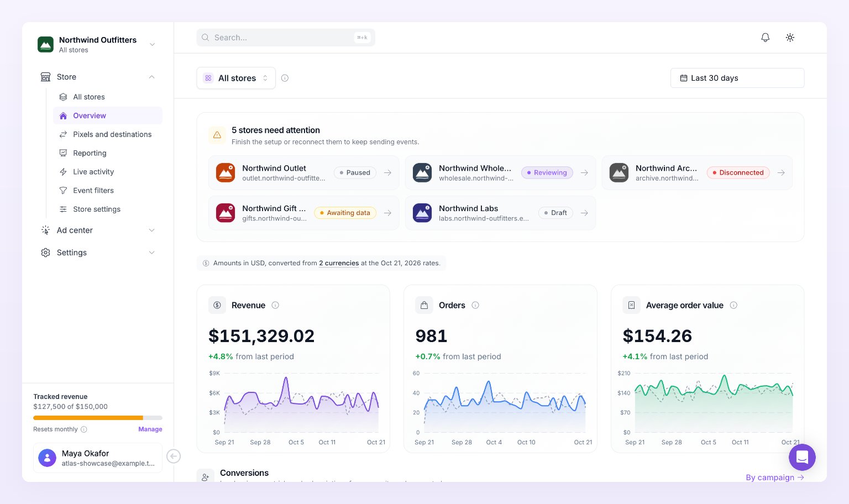Toggle the light theme sun icon
The image size is (849, 504).
click(x=790, y=38)
